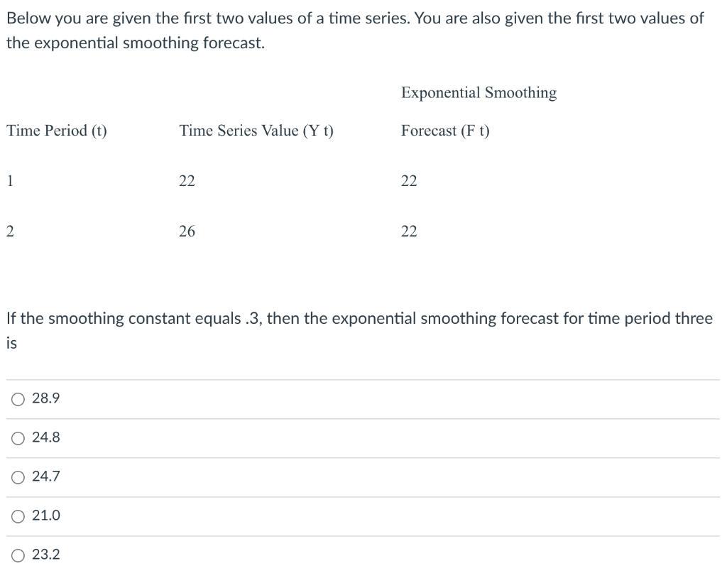This screenshot has width=727, height=588.
Task: Click the value 22 in period 1 row
Action: (186, 180)
